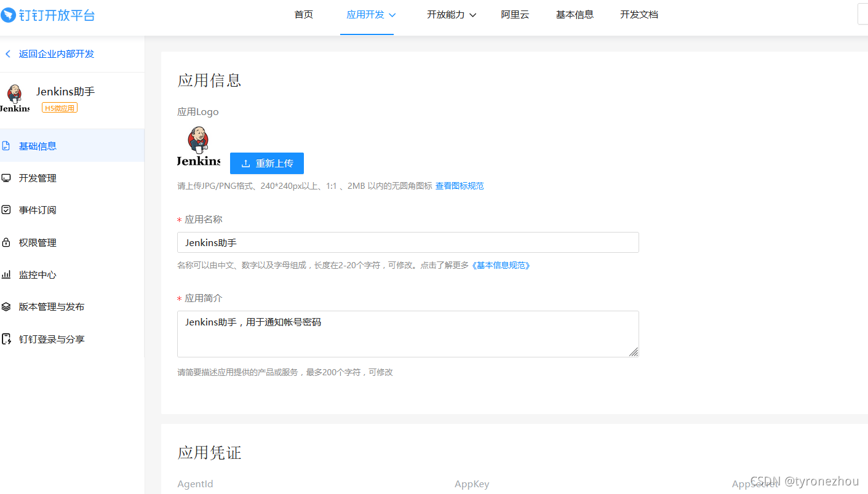Click the 应用Logo label
This screenshot has height=494, width=868.
(198, 112)
